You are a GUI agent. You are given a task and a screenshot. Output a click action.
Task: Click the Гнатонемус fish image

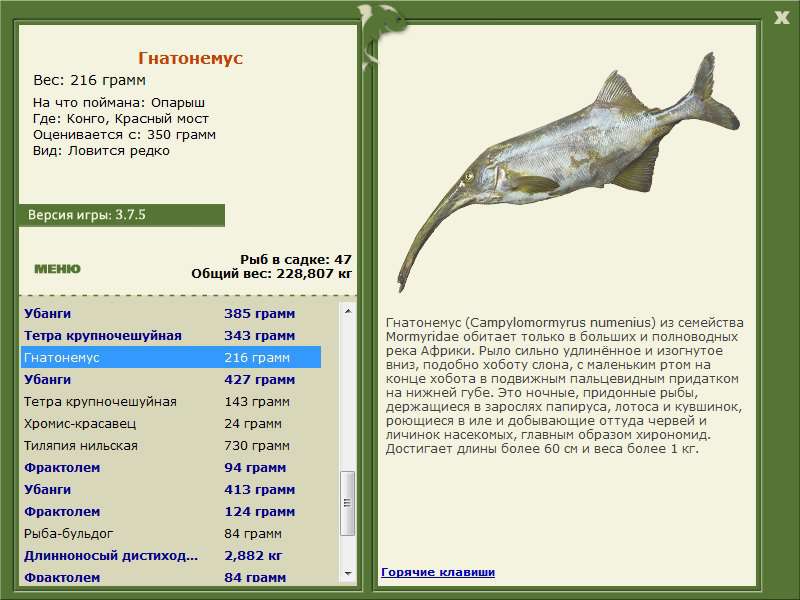[x=568, y=172]
